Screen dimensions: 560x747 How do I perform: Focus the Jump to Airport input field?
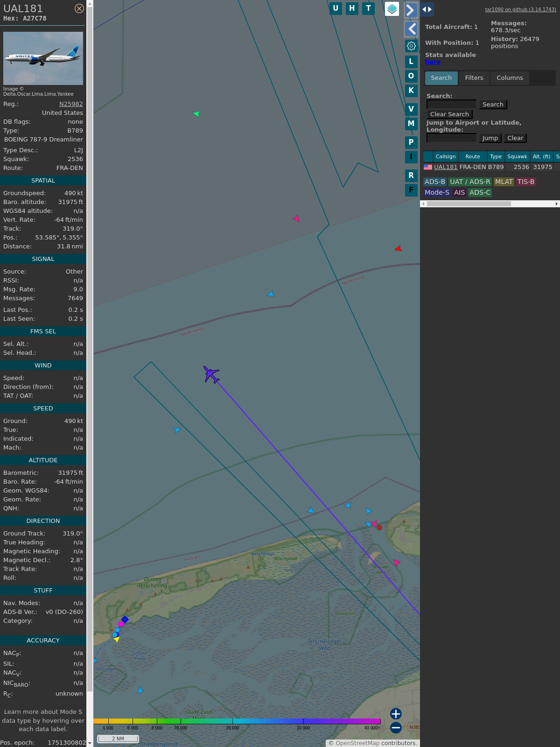(451, 138)
